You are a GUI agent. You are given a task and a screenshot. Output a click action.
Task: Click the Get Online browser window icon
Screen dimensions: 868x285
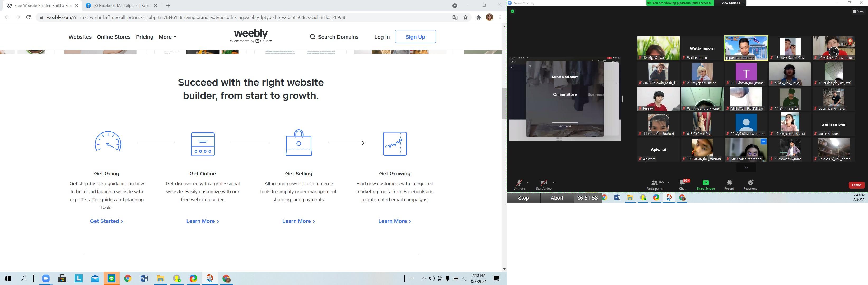tap(203, 144)
